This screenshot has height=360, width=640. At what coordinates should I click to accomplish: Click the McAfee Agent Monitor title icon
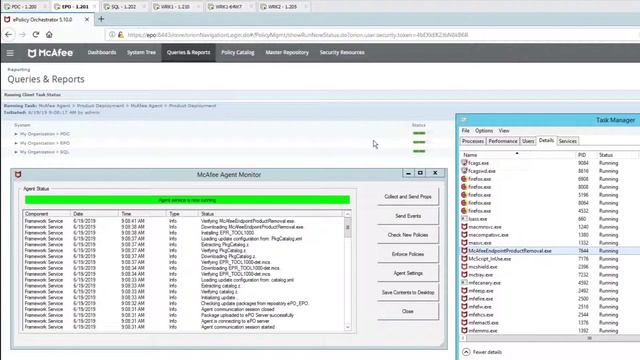(x=18, y=174)
